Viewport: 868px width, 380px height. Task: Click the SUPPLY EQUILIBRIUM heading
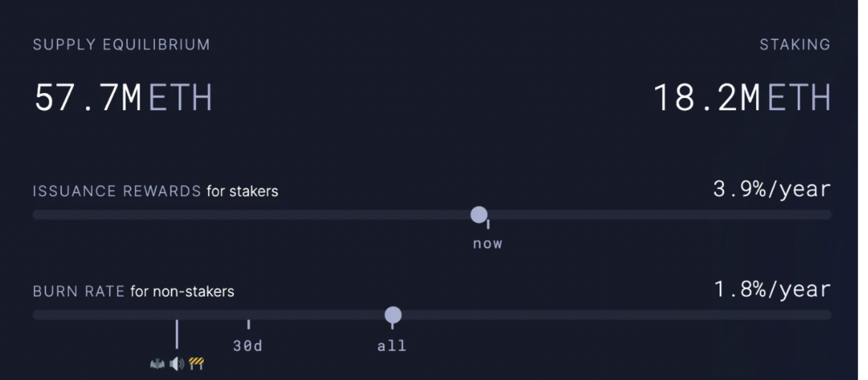(121, 45)
